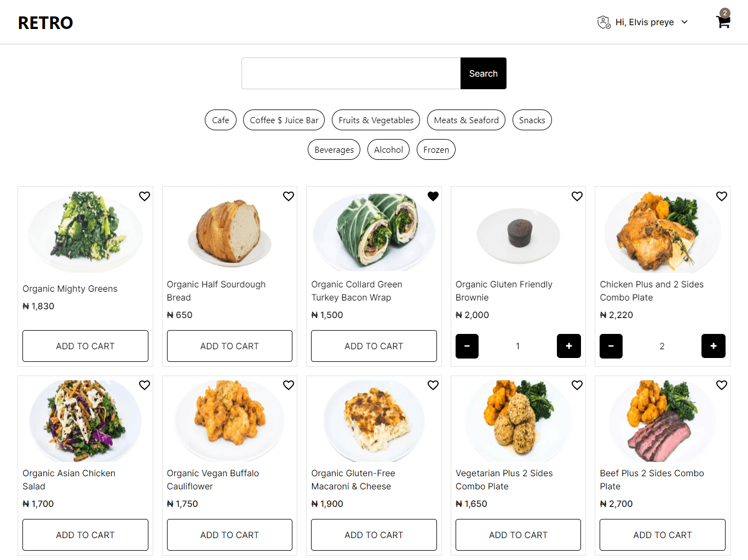Viewport: 748px width, 560px height.
Task: Click the user account shield icon
Action: pyautogui.click(x=603, y=22)
